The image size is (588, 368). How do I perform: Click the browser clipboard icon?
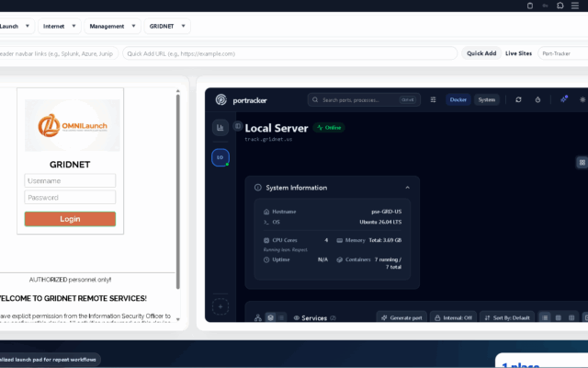click(530, 6)
